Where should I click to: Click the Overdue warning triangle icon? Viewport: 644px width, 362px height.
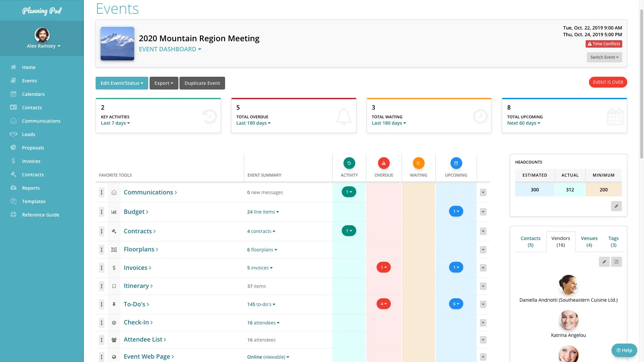click(x=384, y=163)
